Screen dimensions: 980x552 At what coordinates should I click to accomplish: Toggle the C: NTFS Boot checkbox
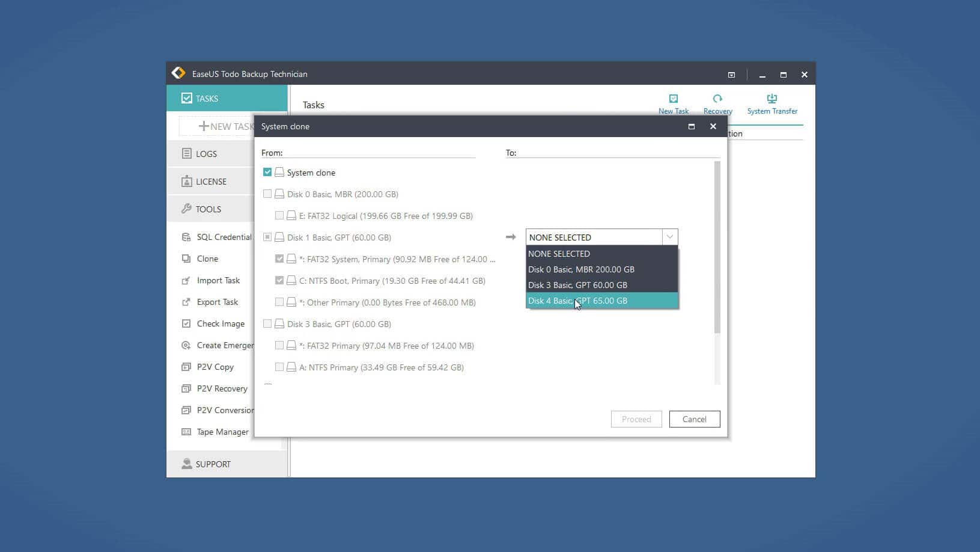(279, 280)
